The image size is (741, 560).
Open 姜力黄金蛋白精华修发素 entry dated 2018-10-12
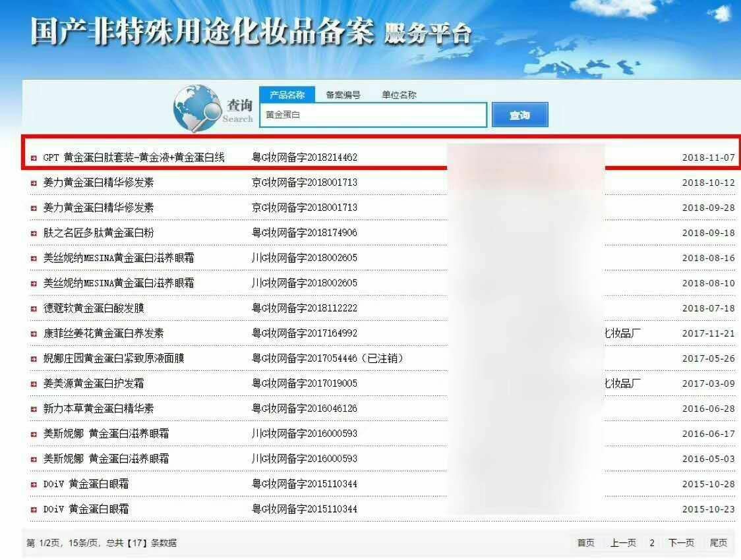coord(98,182)
